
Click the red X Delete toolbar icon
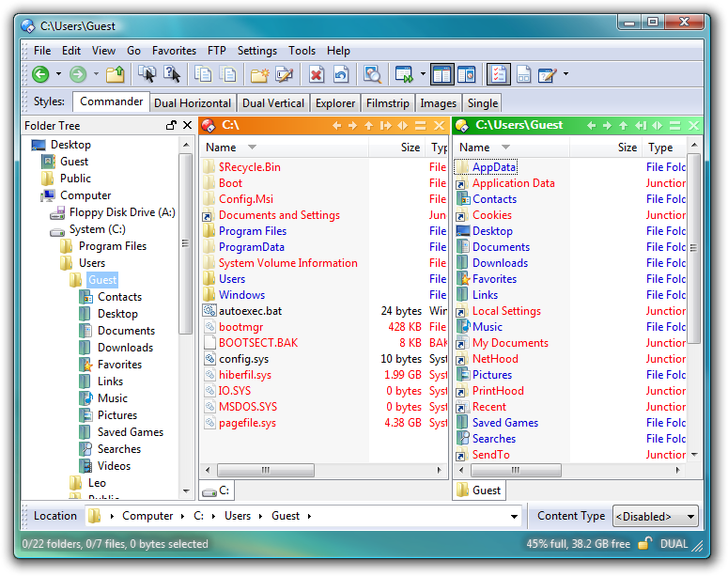point(317,74)
